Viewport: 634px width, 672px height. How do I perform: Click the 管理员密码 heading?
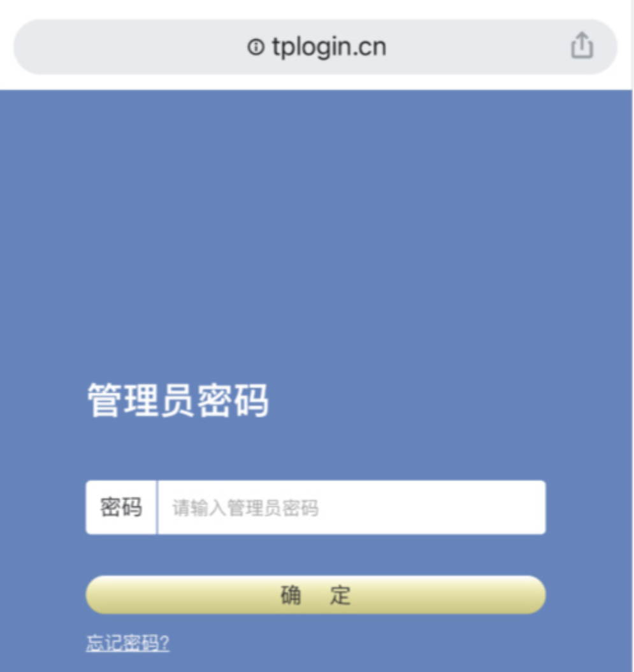[178, 400]
